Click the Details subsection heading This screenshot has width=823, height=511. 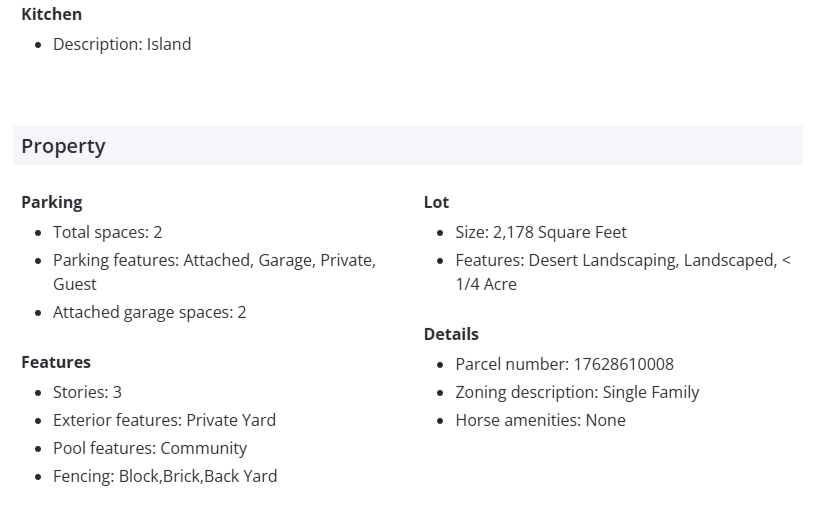(x=451, y=334)
